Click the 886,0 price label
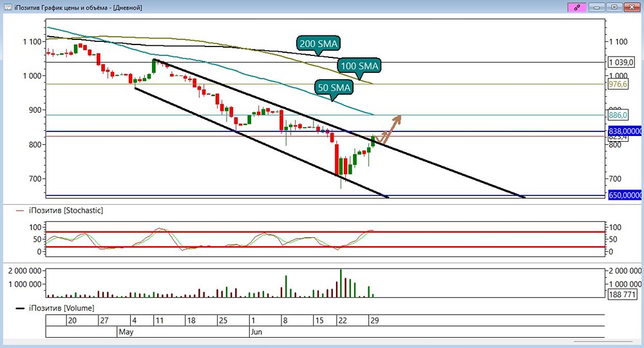The width and height of the screenshot is (644, 348). point(618,115)
